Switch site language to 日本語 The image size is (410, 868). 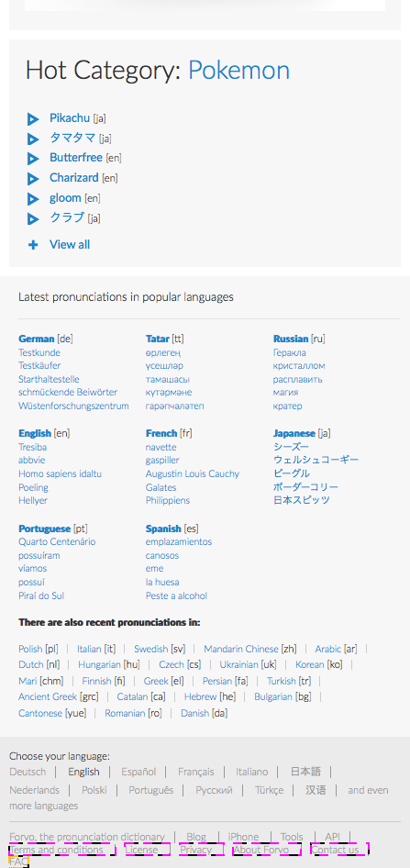(x=306, y=772)
